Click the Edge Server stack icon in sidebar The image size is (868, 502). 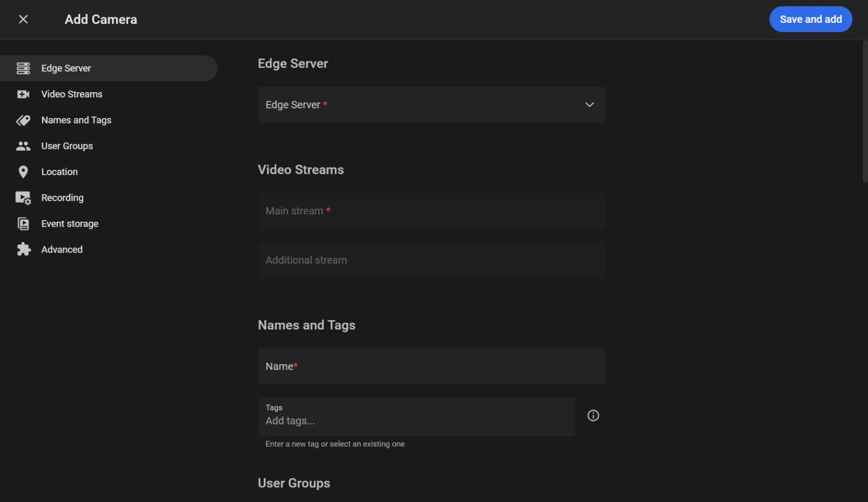click(x=23, y=68)
